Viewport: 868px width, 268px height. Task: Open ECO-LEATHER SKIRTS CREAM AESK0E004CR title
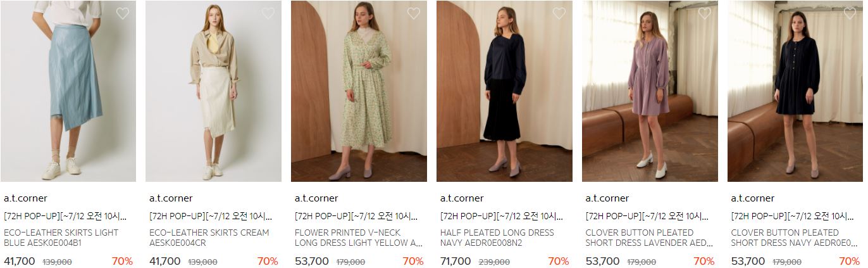pyautogui.click(x=209, y=238)
